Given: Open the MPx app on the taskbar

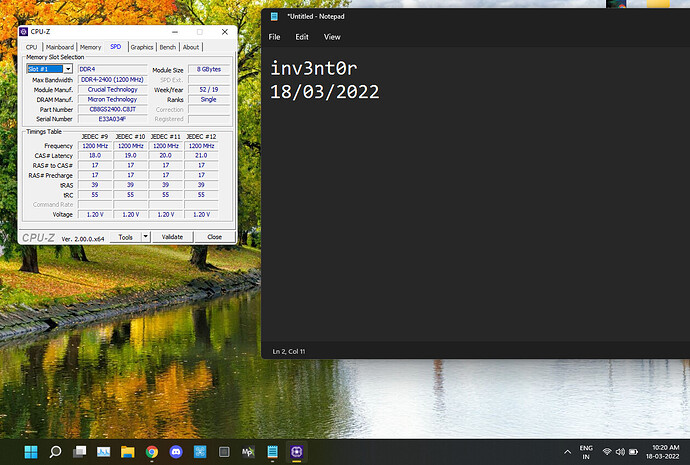Looking at the screenshot, I should pos(248,452).
